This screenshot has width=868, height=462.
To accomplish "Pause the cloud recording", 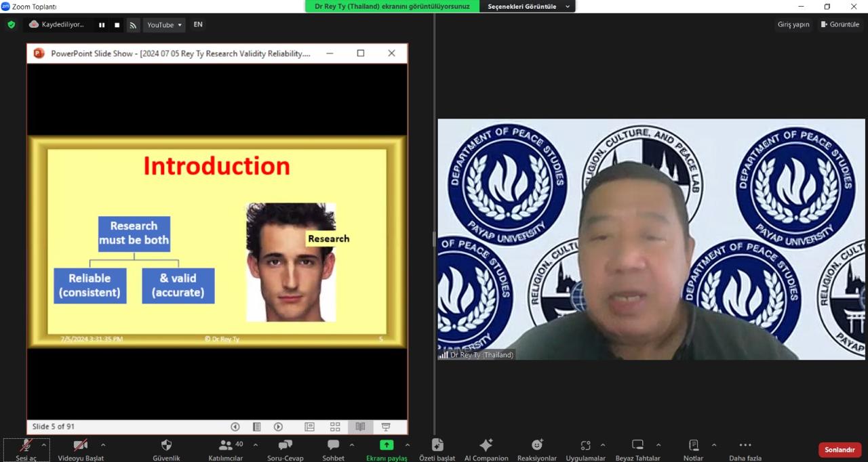I will (102, 25).
